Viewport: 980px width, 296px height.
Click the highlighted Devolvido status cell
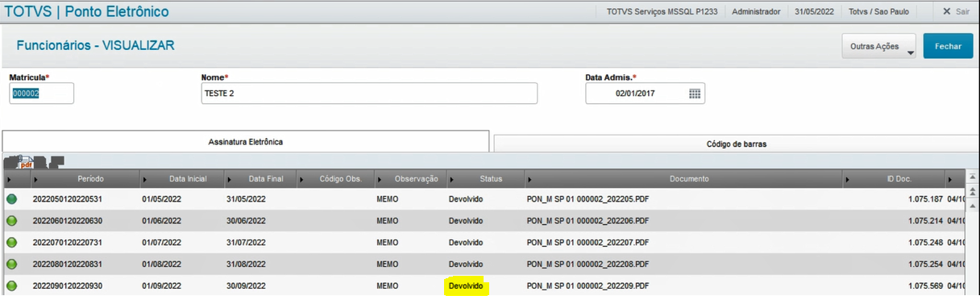pyautogui.click(x=466, y=286)
